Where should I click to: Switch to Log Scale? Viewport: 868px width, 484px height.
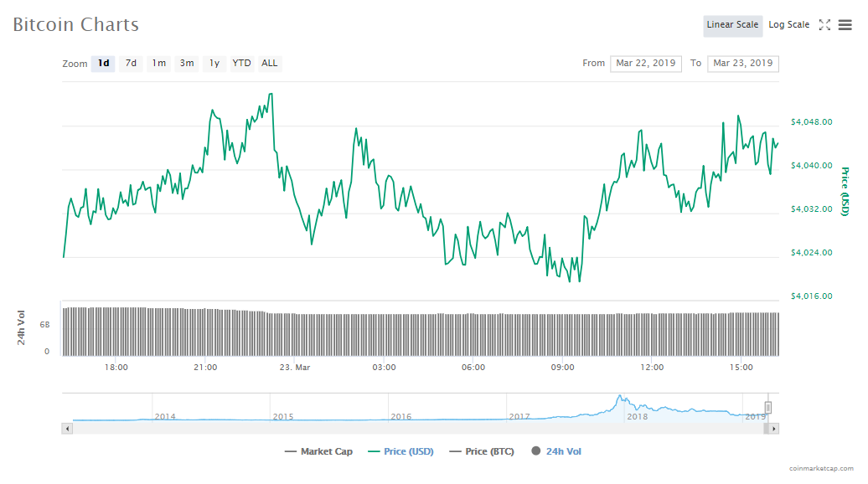tap(788, 25)
